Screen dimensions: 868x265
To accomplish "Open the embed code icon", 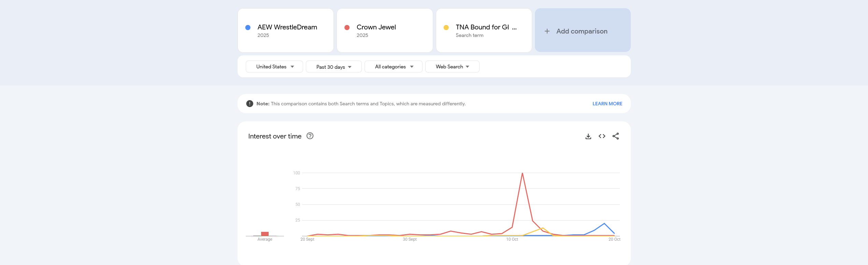I will [x=602, y=136].
